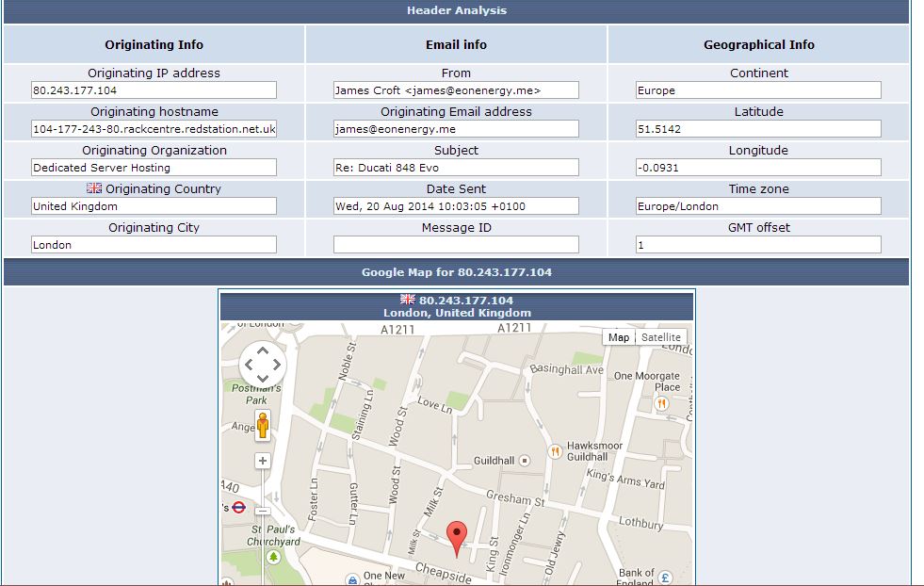The image size is (924, 586).
Task: Click the Latitude value field
Action: pyautogui.click(x=758, y=129)
